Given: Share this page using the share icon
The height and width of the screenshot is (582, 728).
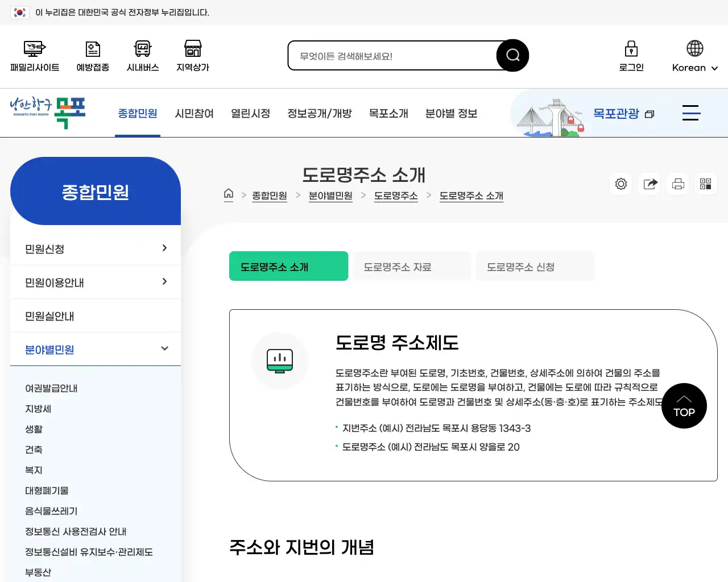Looking at the screenshot, I should click(649, 184).
